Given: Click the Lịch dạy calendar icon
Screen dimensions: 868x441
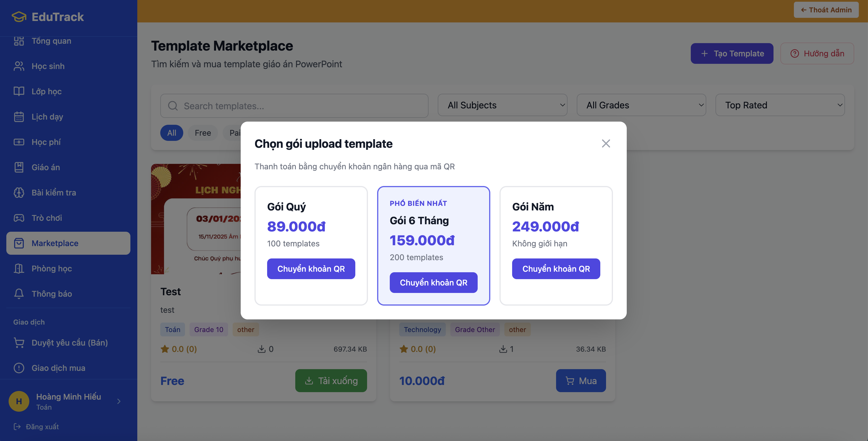Looking at the screenshot, I should [19, 117].
